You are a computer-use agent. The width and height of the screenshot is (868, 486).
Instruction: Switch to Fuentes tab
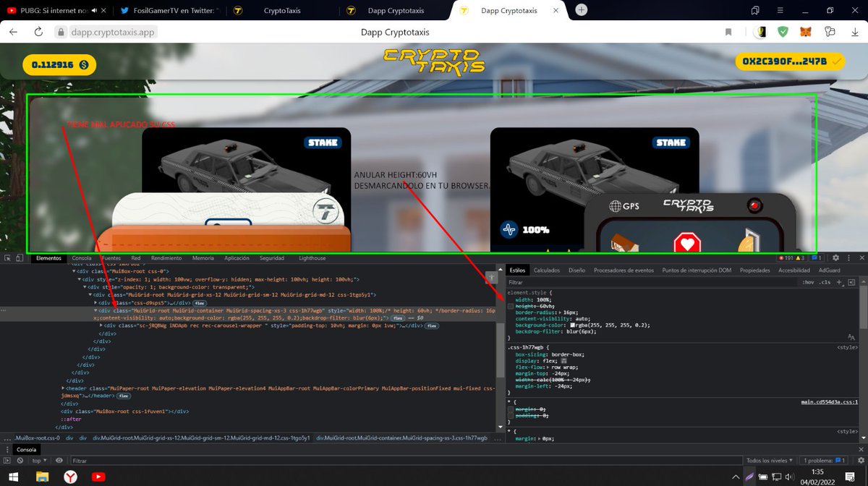coord(111,258)
